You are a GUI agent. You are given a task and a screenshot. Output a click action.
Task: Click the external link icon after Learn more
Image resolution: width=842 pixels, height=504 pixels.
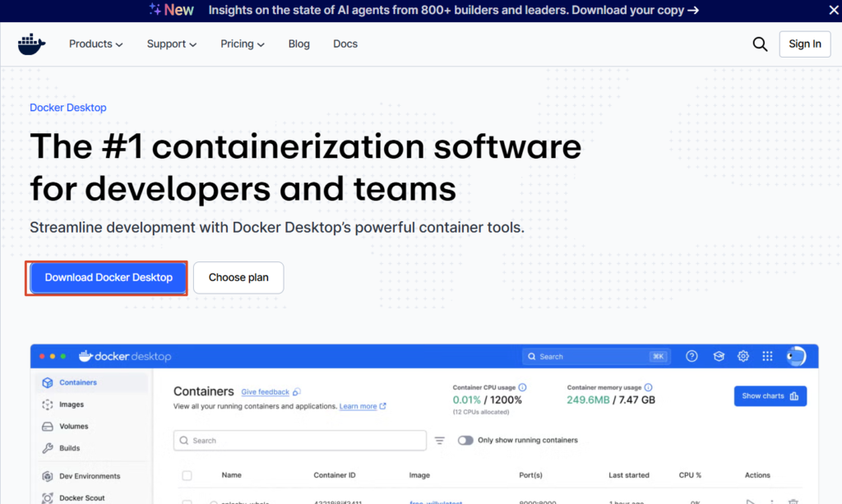pyautogui.click(x=383, y=406)
